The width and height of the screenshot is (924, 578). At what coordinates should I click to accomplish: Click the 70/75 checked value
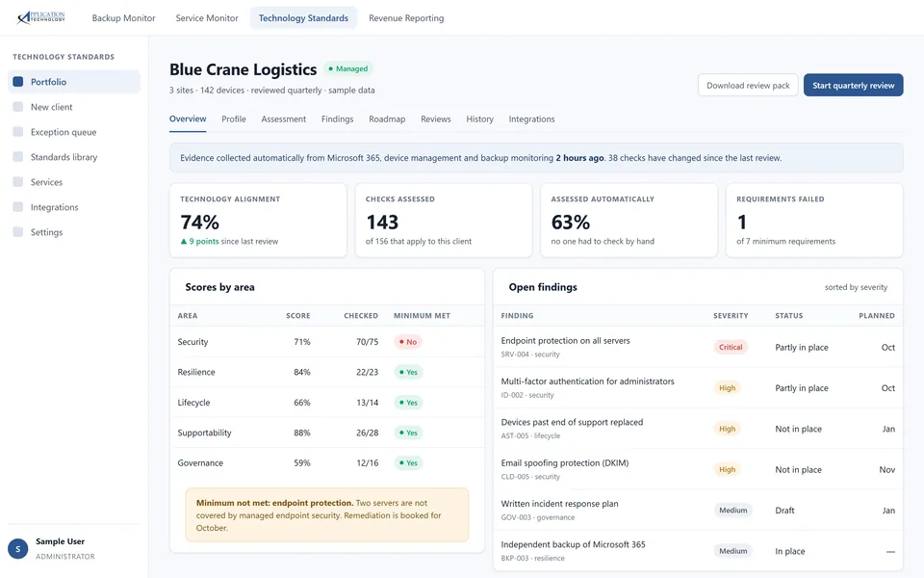click(367, 342)
